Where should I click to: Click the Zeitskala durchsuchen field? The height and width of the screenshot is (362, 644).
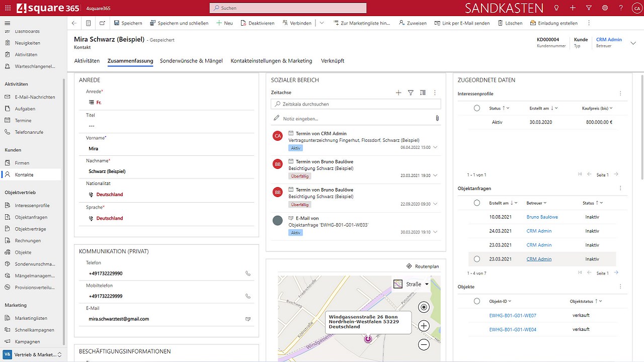coord(356,104)
